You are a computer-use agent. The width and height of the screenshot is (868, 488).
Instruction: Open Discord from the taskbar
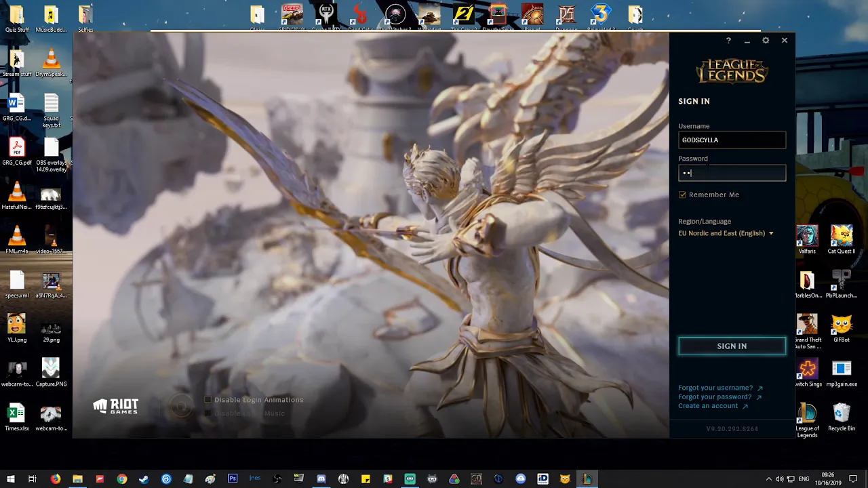point(321,479)
